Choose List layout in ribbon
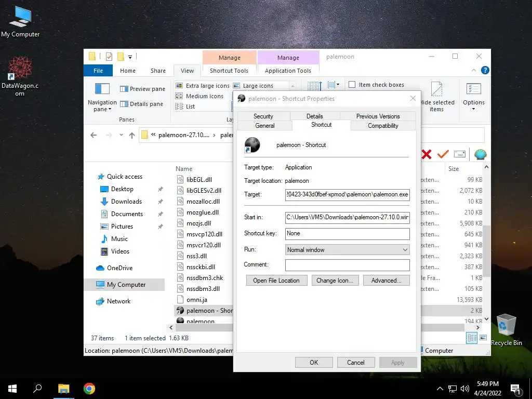This screenshot has width=532, height=399. [185, 107]
